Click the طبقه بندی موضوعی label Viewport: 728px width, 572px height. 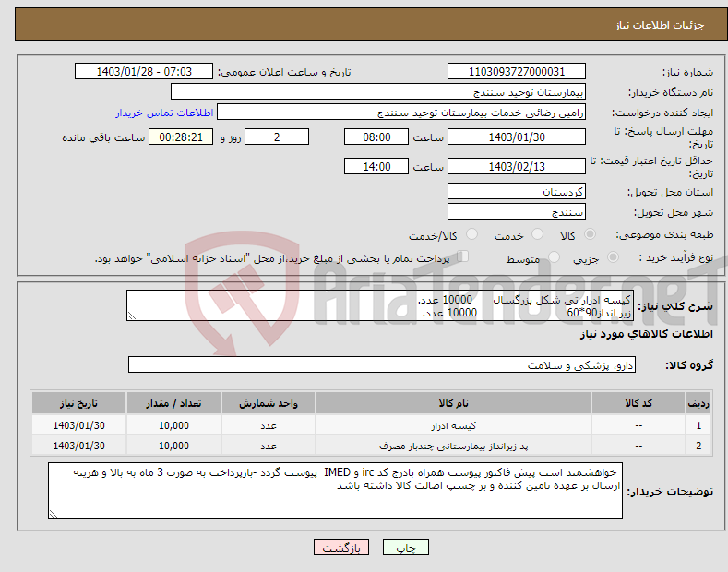664,234
